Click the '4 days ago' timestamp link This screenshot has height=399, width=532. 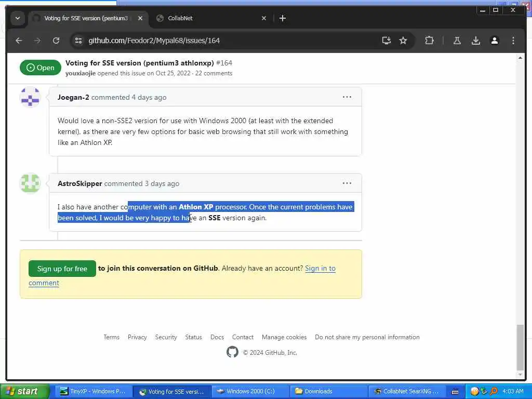pos(149,97)
